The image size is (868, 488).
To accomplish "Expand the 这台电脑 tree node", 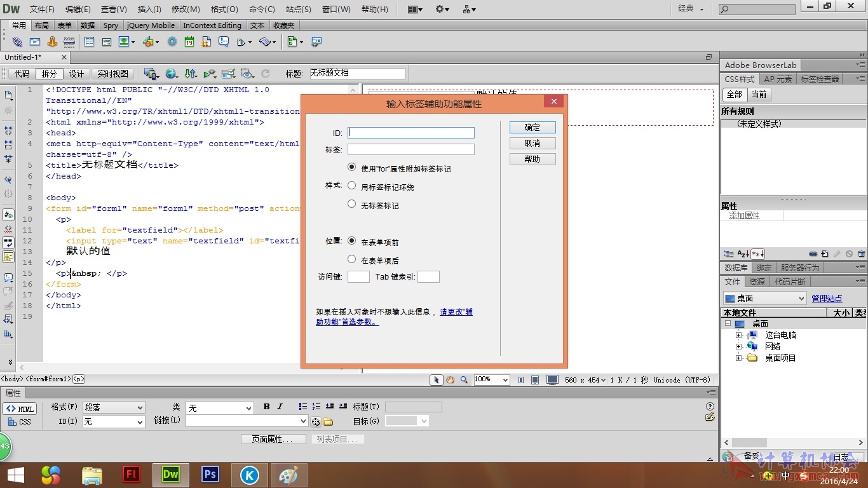I will (738, 335).
